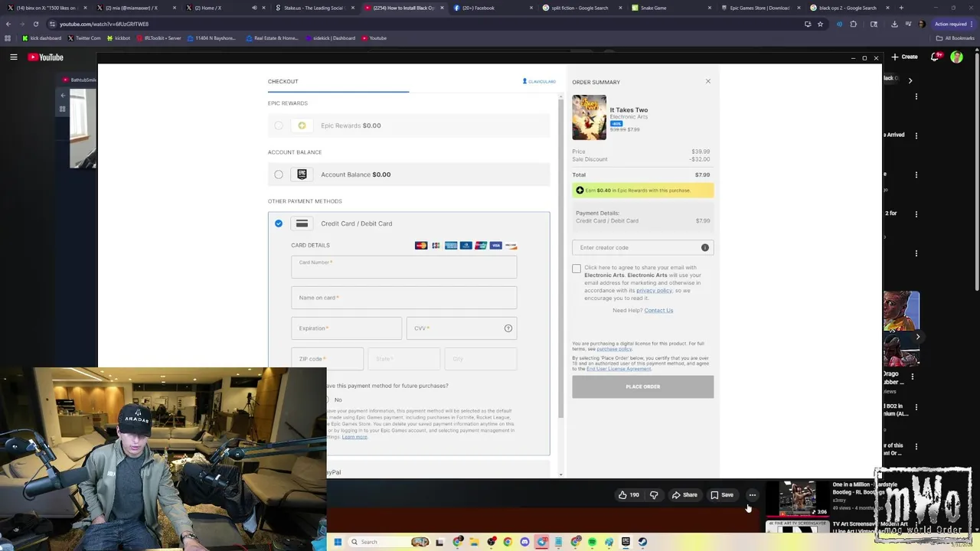This screenshot has width=980, height=551.
Task: Focus the Name on card field
Action: pyautogui.click(x=403, y=298)
